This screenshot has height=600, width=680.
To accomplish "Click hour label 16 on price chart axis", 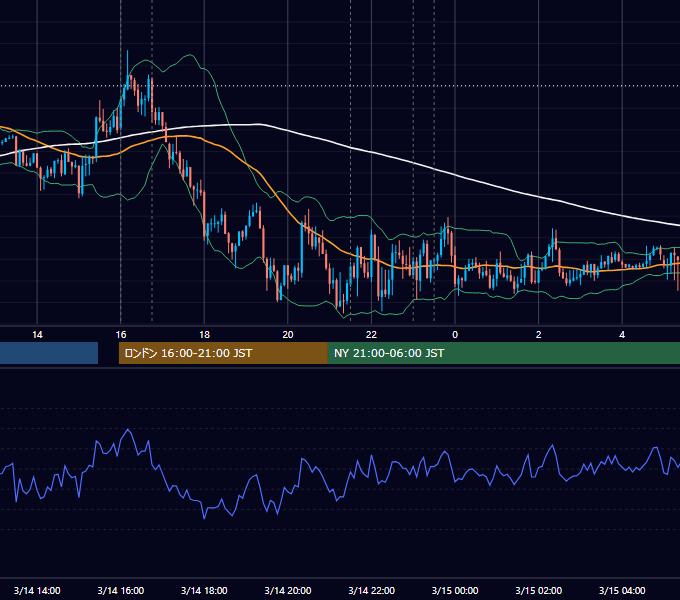I will [121, 335].
